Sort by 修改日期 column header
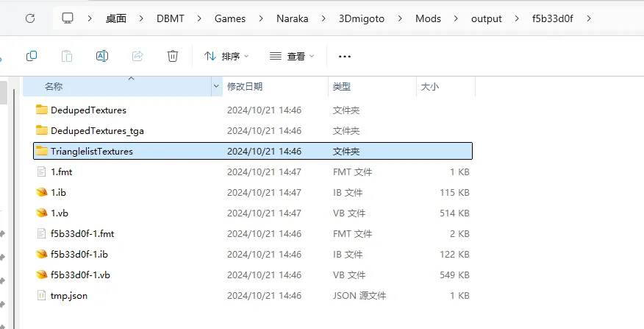 click(245, 87)
